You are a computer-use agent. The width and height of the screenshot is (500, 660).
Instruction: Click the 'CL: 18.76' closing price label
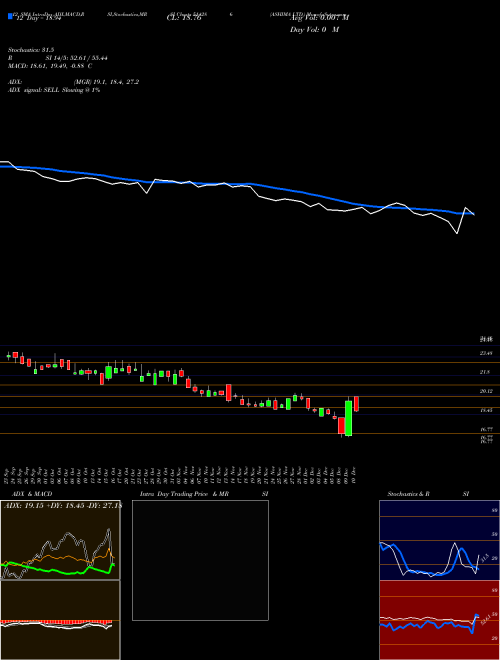[x=184, y=19]
